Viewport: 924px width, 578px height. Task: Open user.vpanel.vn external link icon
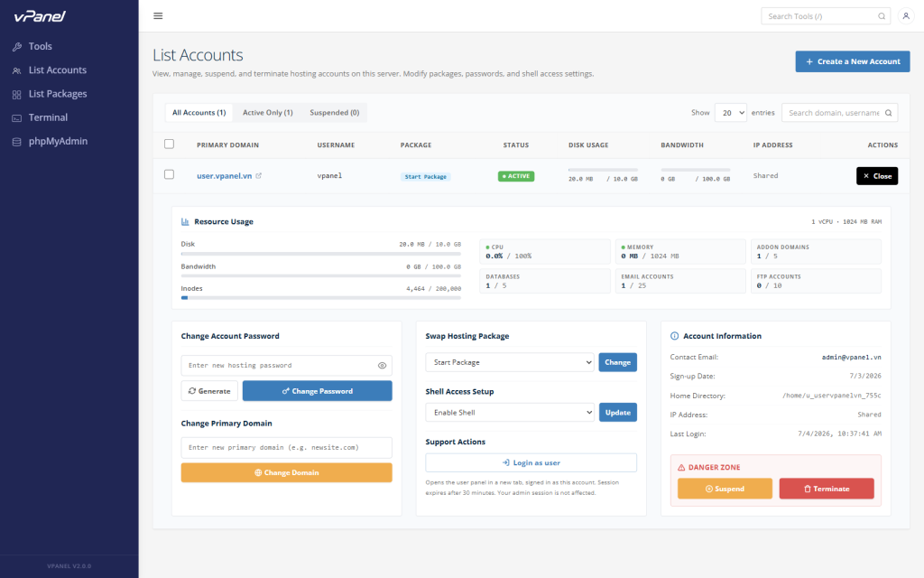259,176
